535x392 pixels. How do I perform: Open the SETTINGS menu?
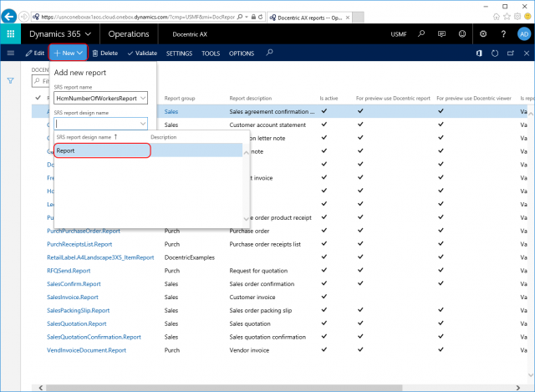click(x=179, y=53)
